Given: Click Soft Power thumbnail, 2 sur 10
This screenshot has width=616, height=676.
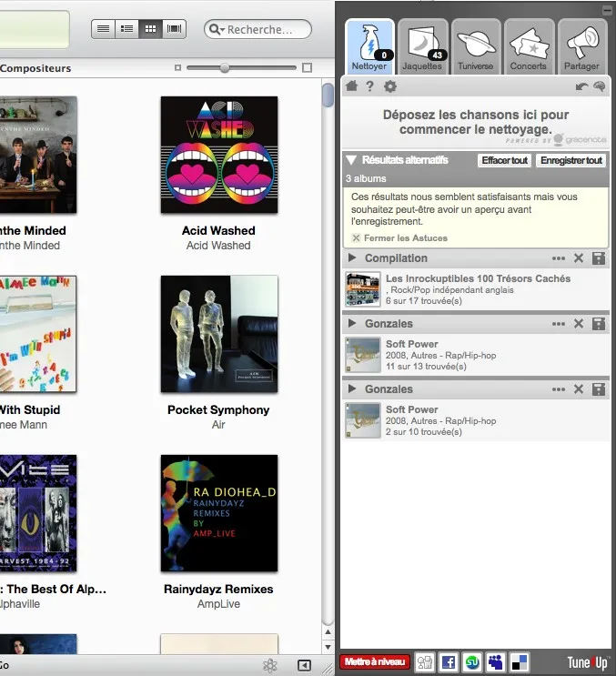Looking at the screenshot, I should pos(363,420).
